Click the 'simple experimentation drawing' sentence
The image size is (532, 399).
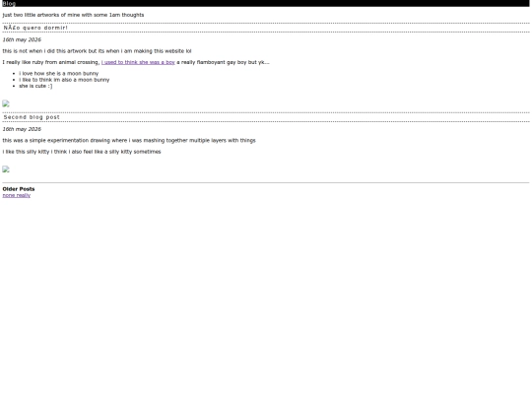tap(129, 141)
